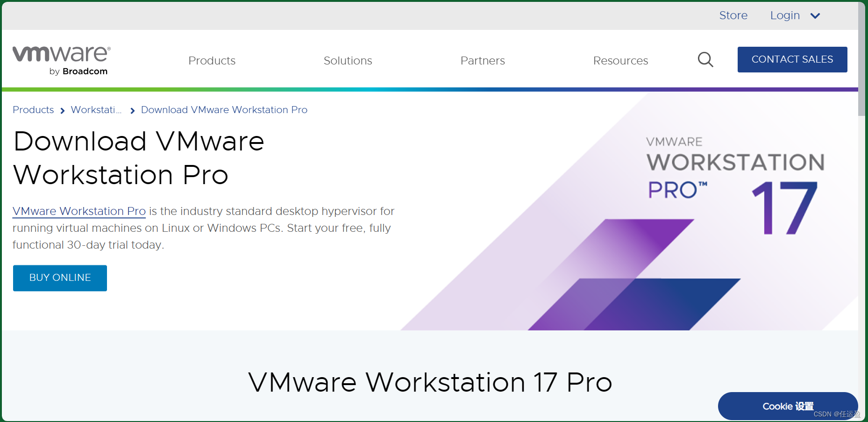Click the breadcrumb arrow after Products
Image resolution: width=868 pixels, height=422 pixels.
[x=62, y=110]
